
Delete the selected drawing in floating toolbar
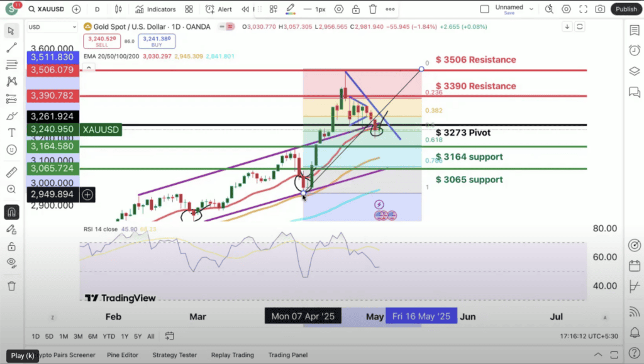373,9
